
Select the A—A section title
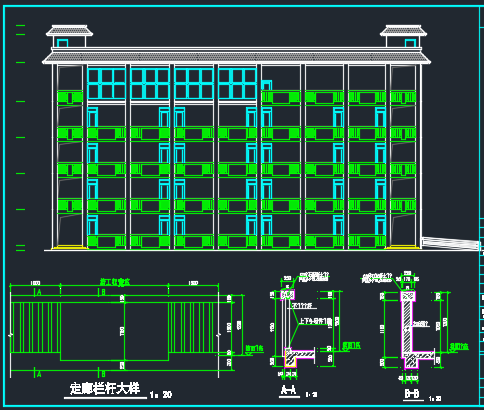[x=289, y=390]
